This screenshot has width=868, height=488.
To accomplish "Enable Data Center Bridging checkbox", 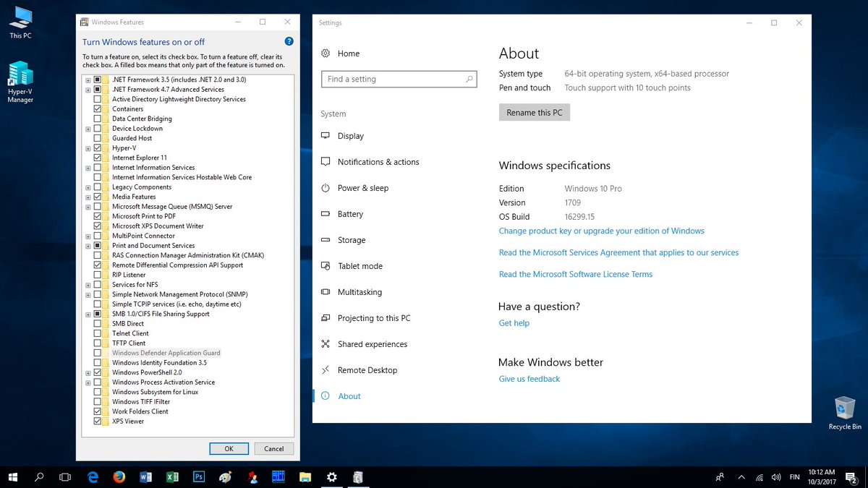I will (x=97, y=119).
